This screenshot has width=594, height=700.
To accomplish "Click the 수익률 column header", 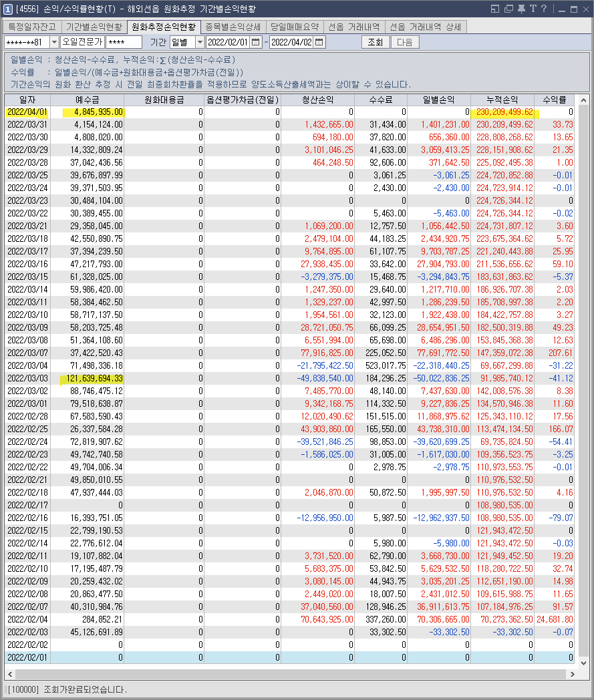I will tap(555, 100).
